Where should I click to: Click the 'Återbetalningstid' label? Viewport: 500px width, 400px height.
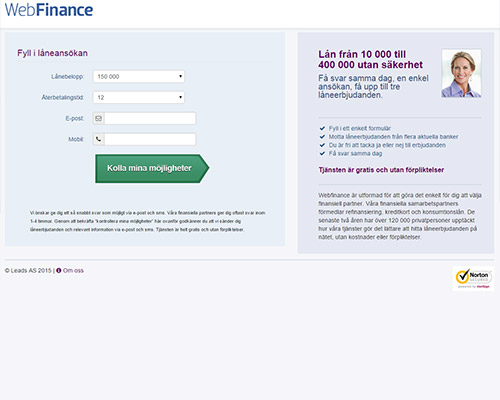pos(62,97)
